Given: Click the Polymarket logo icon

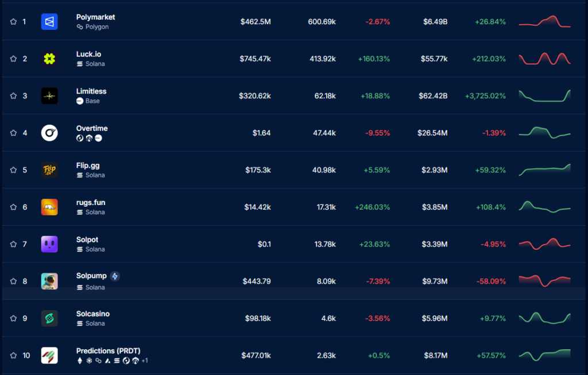Looking at the screenshot, I should (x=49, y=22).
